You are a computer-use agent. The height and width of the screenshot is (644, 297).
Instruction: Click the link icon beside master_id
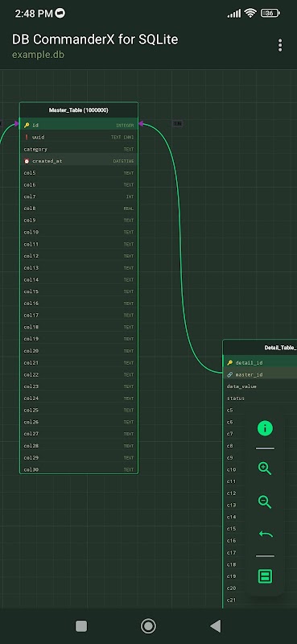[229, 374]
